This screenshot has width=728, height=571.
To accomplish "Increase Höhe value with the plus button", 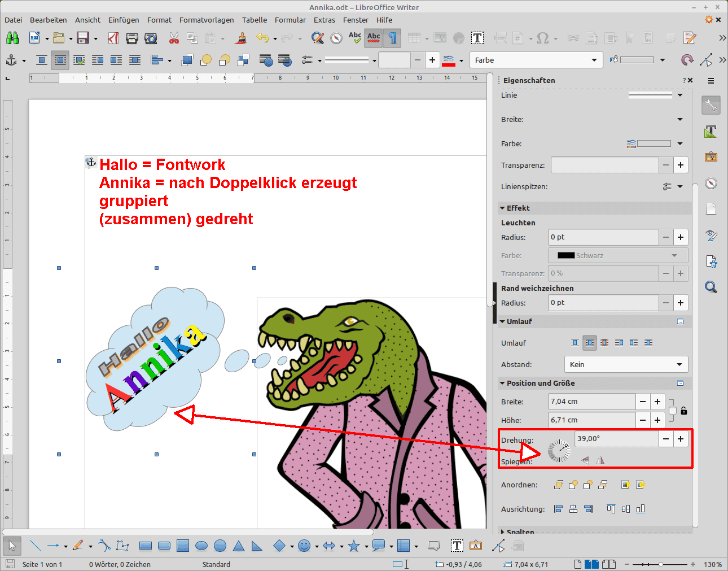I will 657,420.
